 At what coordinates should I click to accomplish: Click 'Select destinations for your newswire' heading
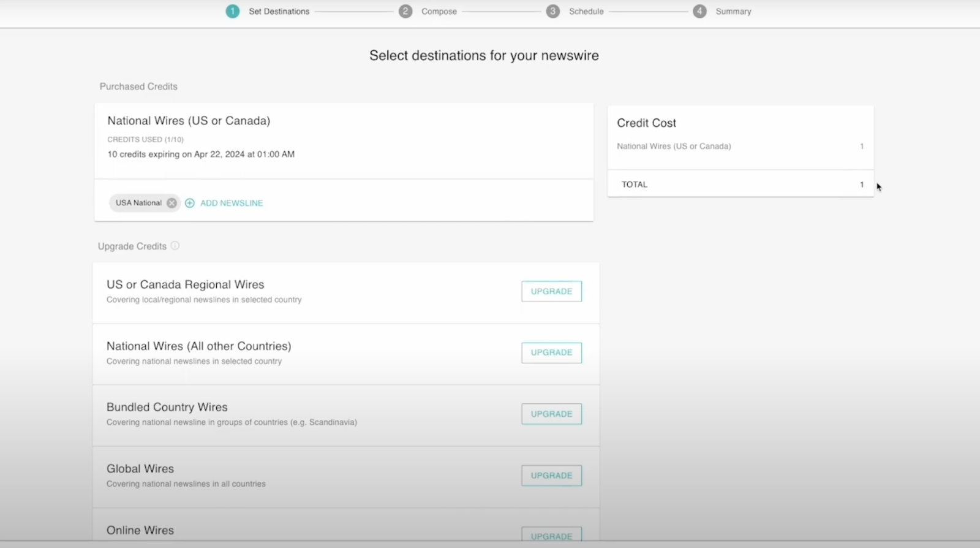click(484, 56)
